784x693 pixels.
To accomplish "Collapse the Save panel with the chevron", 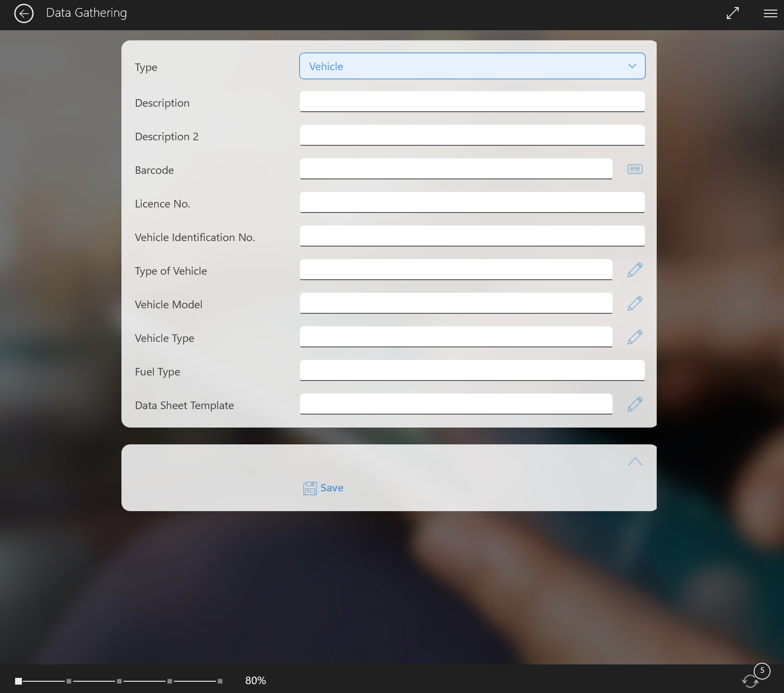I will tap(635, 462).
